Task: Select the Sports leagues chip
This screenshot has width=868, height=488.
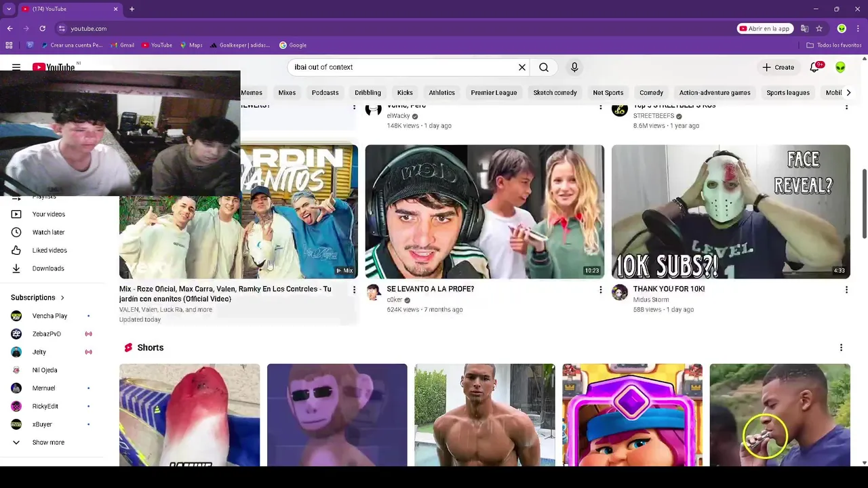Action: click(788, 93)
